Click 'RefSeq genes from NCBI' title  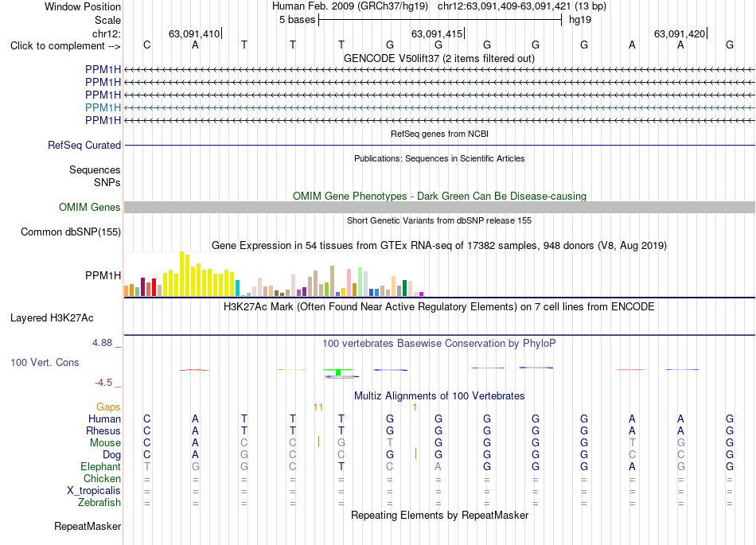(439, 134)
